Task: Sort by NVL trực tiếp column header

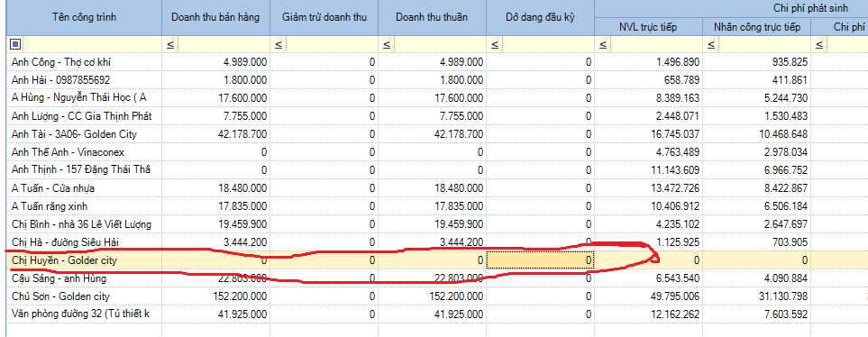Action: pyautogui.click(x=648, y=27)
